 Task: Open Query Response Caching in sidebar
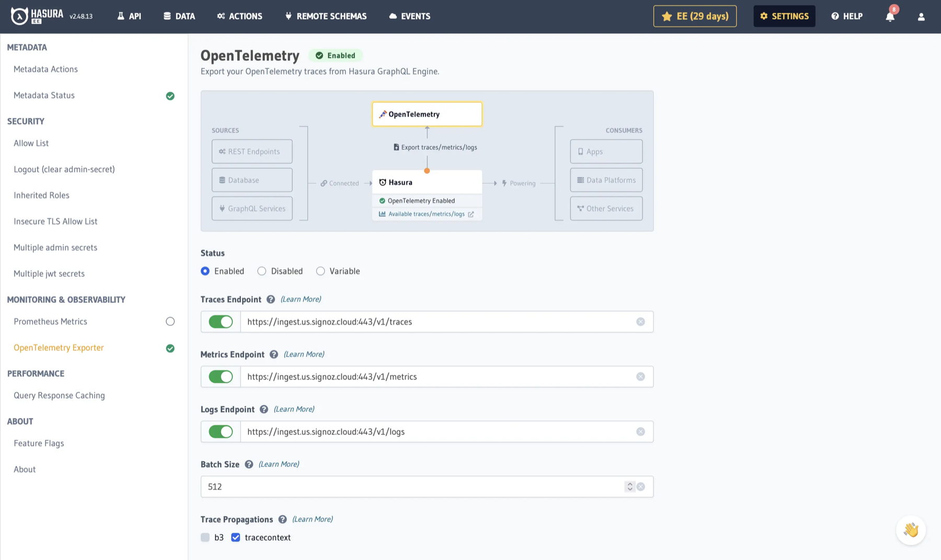[x=59, y=395]
